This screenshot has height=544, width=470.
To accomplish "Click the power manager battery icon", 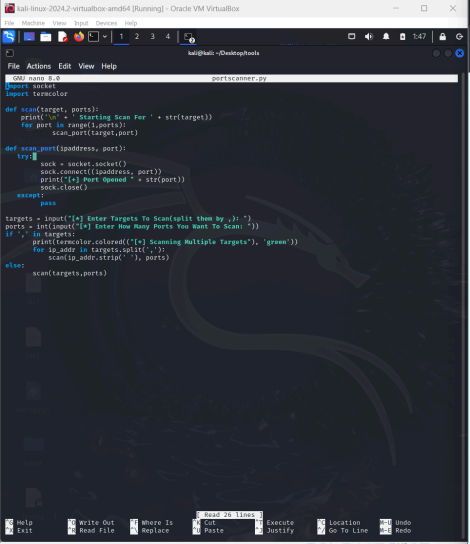I will (x=402, y=36).
